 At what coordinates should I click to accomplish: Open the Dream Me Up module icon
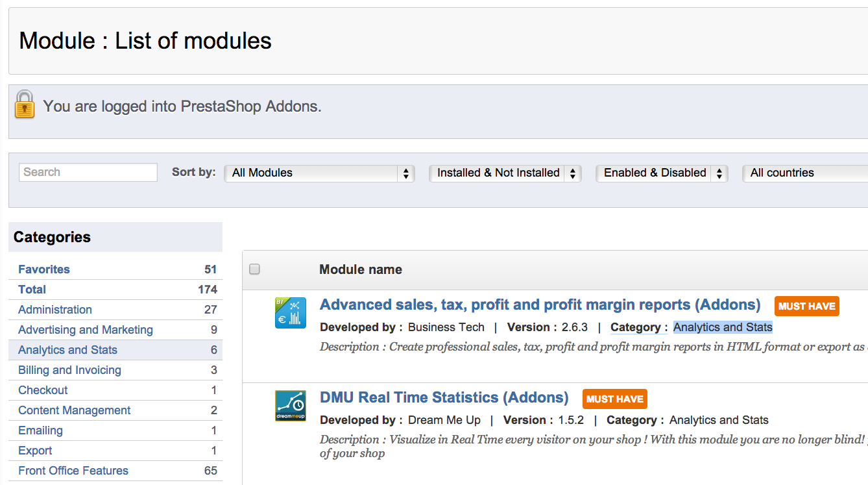[291, 406]
